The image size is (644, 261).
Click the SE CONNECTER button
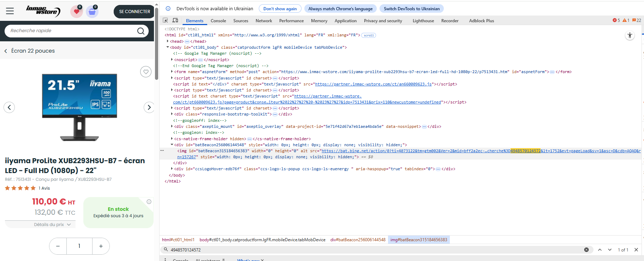tap(135, 12)
